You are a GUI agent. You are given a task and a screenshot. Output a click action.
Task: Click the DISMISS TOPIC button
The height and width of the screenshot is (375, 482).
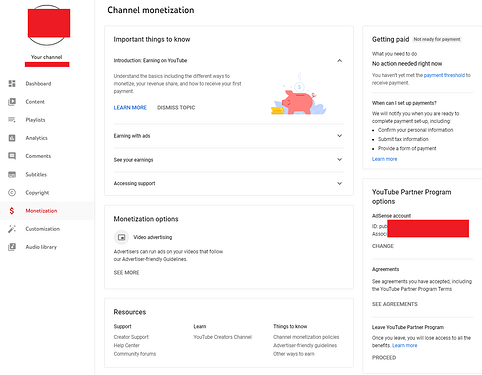click(176, 108)
